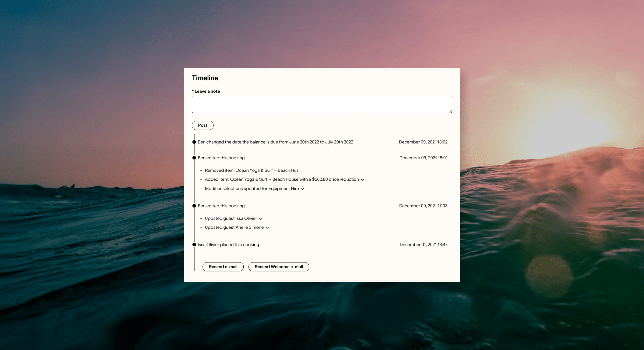
Task: Click the timeline dot for the balance due date change
Action: click(194, 142)
